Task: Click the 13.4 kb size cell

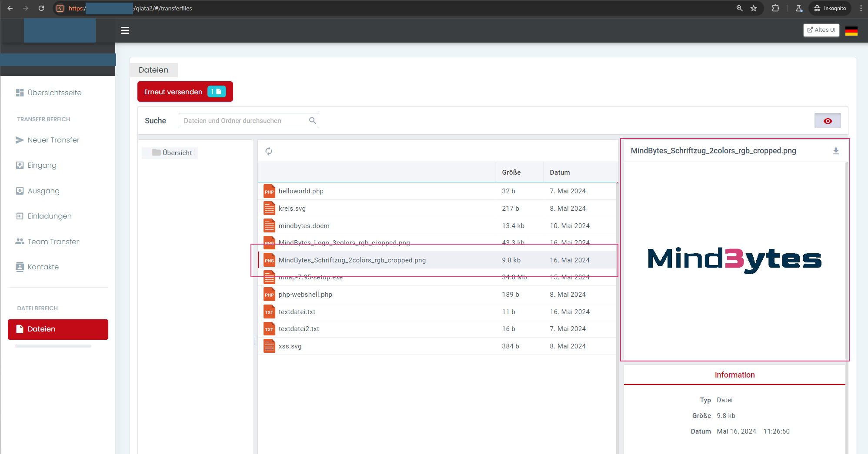Action: [513, 226]
